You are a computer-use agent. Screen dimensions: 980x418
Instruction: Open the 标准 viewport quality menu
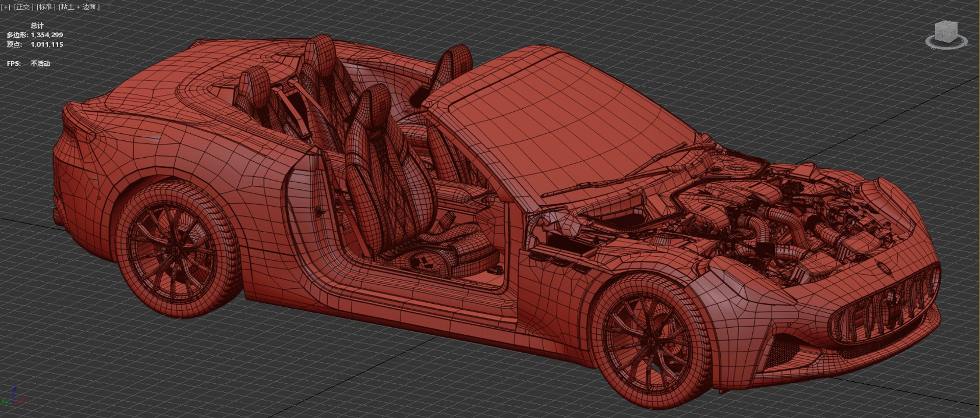(x=46, y=7)
